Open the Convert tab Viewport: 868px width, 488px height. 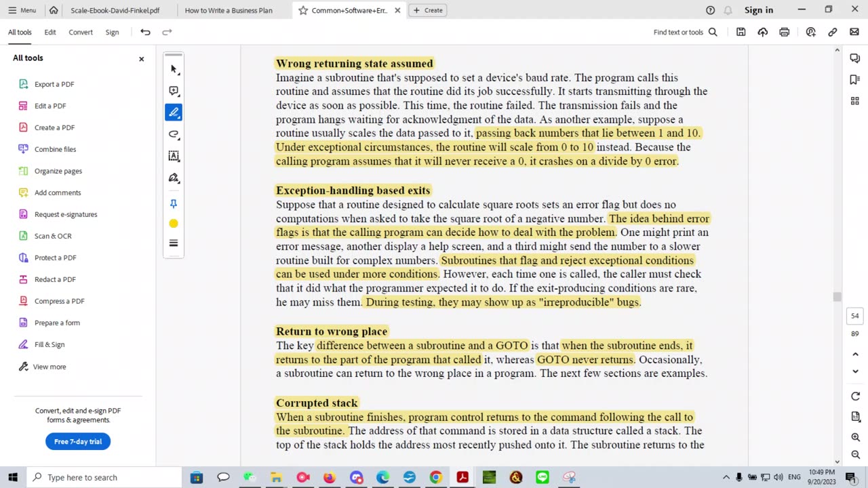coord(81,32)
